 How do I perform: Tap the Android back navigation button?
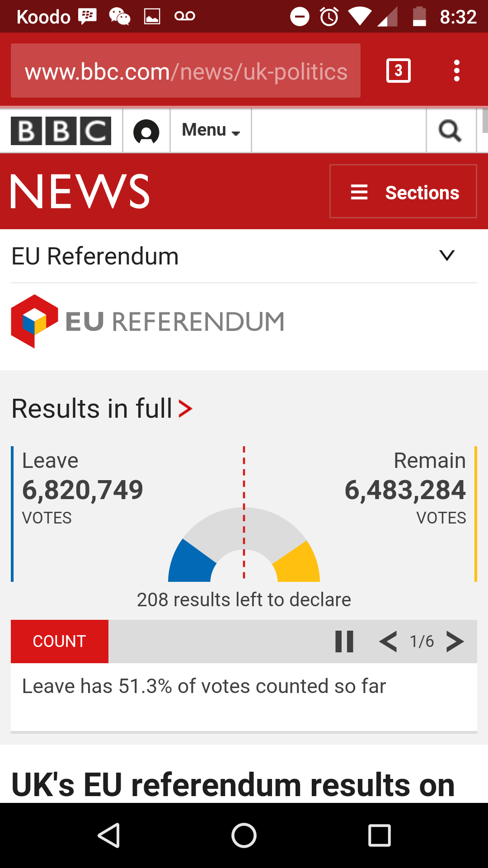click(109, 835)
